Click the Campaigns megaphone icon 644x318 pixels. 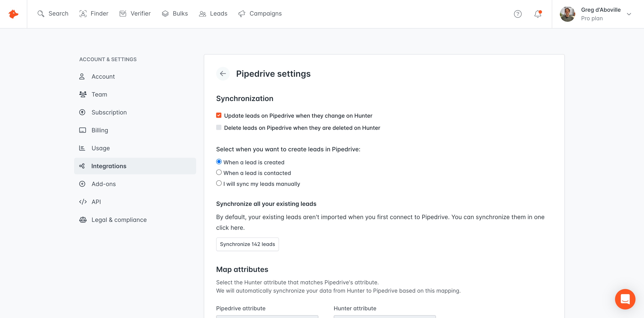point(242,13)
